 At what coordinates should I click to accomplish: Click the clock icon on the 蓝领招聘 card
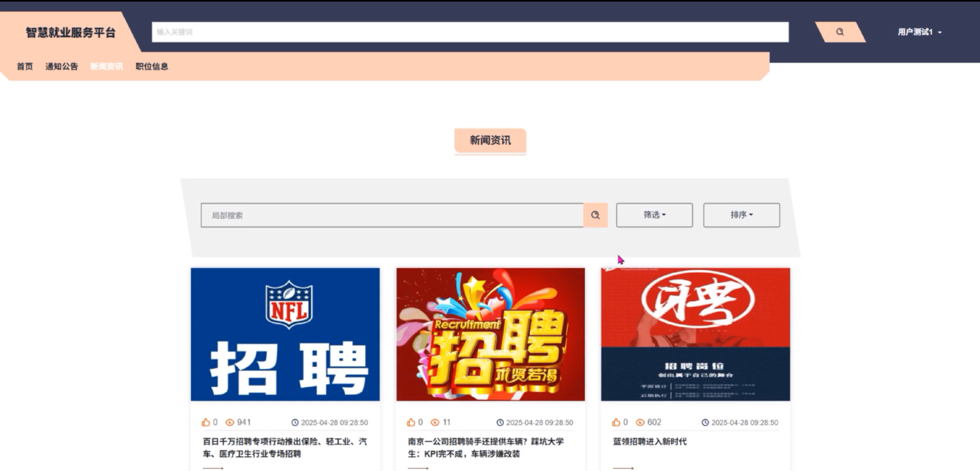705,423
